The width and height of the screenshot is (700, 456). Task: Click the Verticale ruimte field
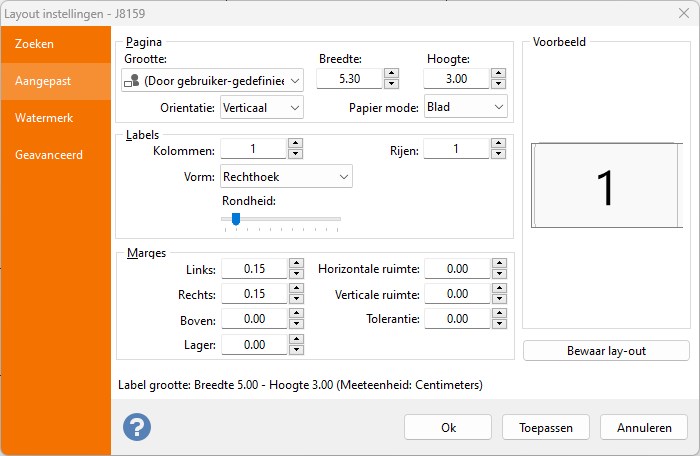[458, 293]
